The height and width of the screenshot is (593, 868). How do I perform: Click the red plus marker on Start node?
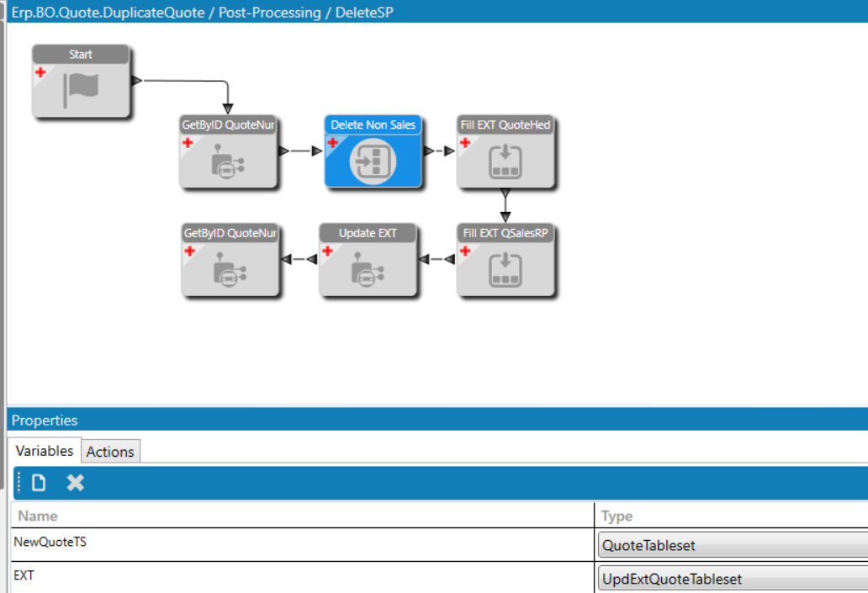[40, 72]
